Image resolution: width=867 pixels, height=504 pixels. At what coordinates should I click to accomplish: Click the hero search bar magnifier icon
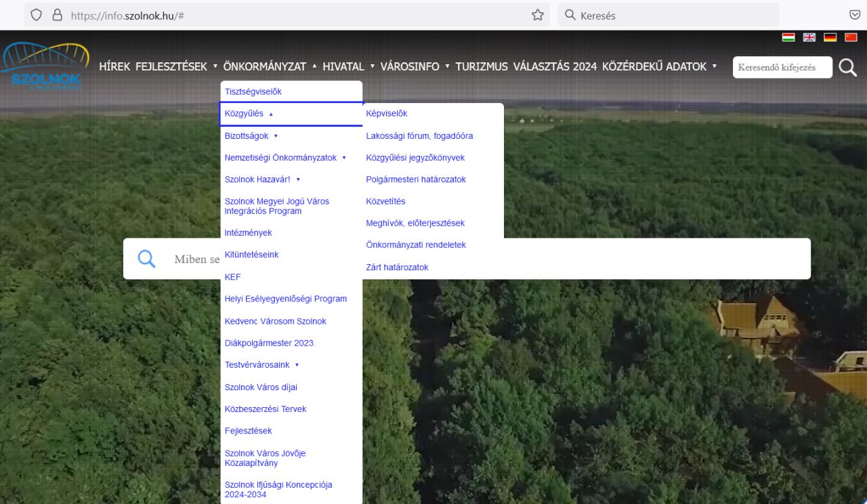point(146,259)
